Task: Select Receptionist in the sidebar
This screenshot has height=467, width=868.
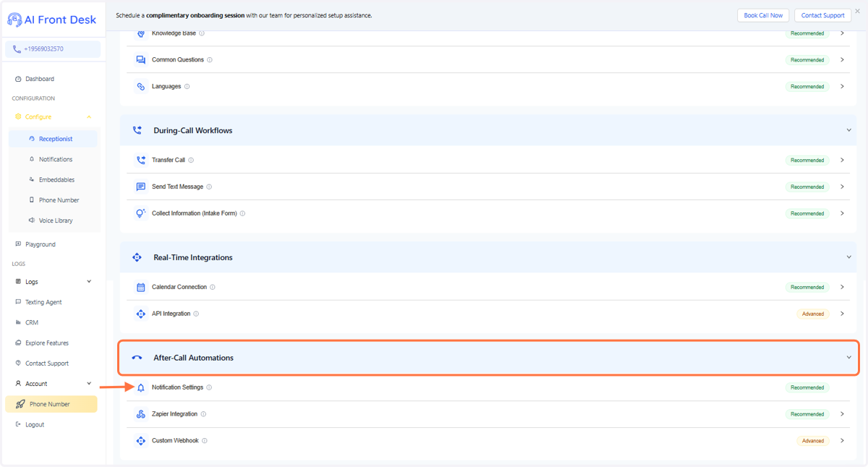Action: tap(53, 139)
